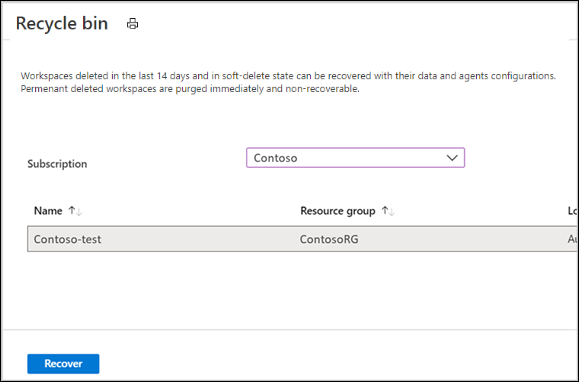Click the text about workspaces deleted in 14 days

pos(288,76)
